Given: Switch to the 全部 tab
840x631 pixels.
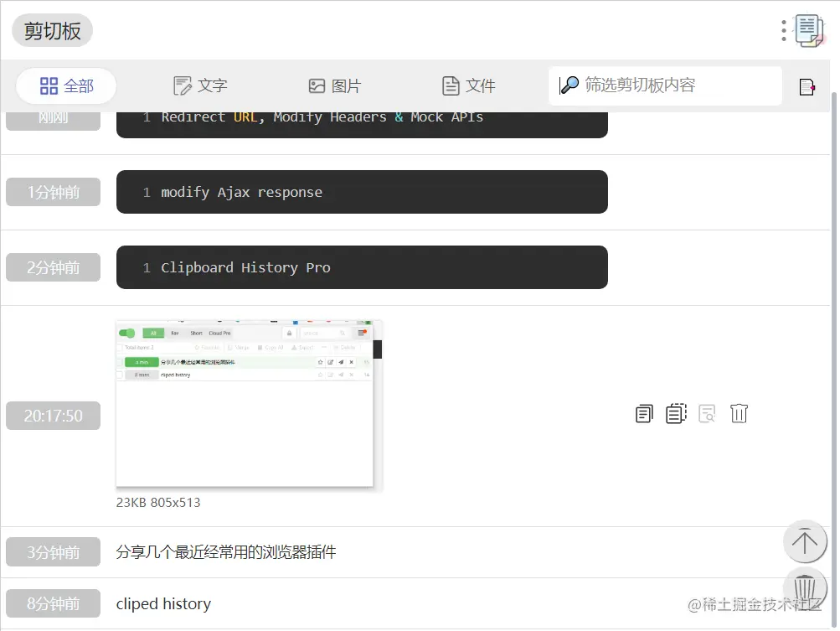Looking at the screenshot, I should point(66,85).
